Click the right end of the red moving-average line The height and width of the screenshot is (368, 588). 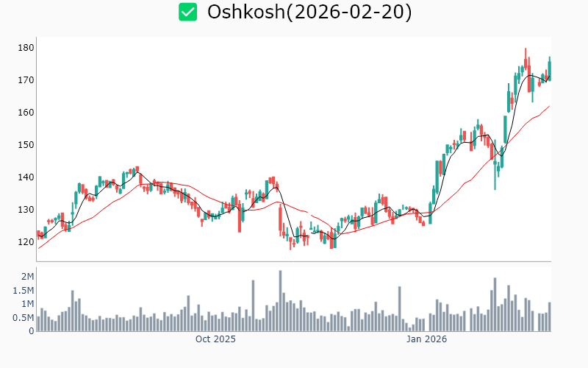(x=549, y=106)
